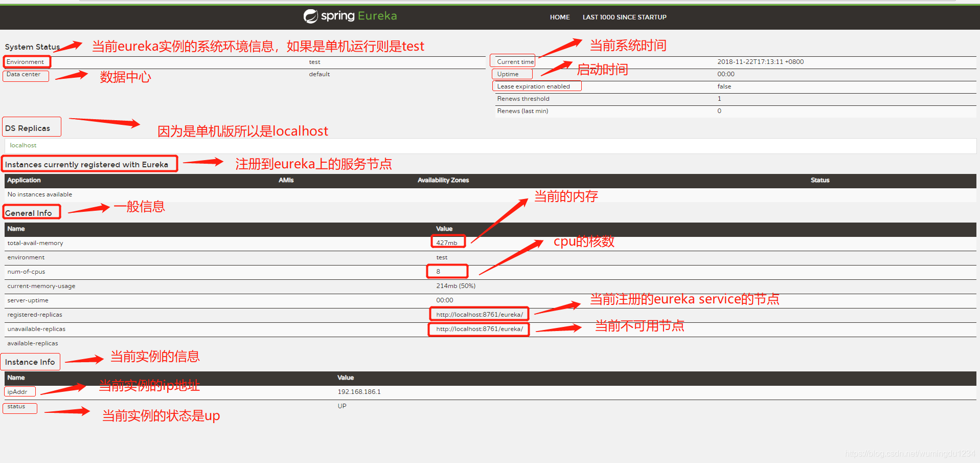The height and width of the screenshot is (463, 980).
Task: Click the 214mb (50%) value
Action: [x=455, y=286]
